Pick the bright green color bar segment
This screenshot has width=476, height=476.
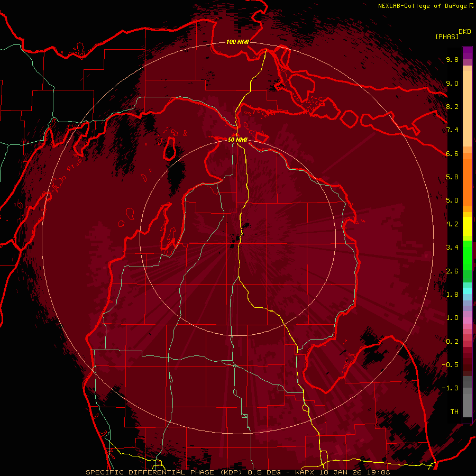tap(467, 255)
